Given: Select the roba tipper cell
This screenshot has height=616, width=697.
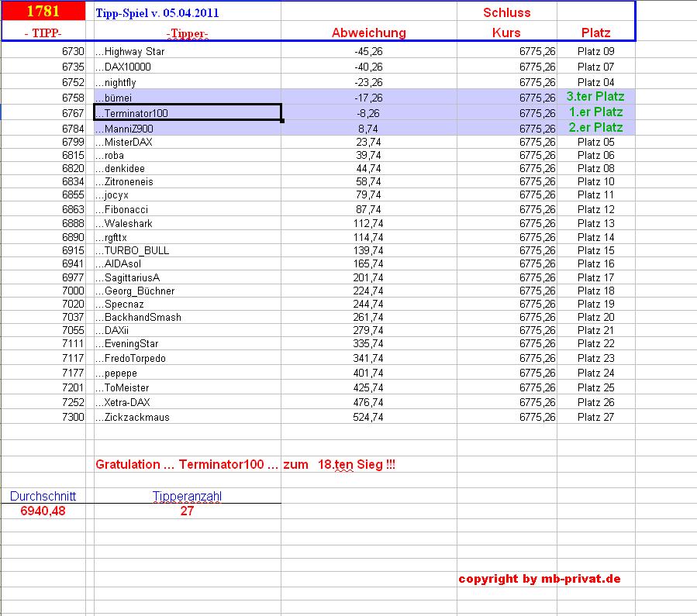Looking at the screenshot, I should [187, 156].
